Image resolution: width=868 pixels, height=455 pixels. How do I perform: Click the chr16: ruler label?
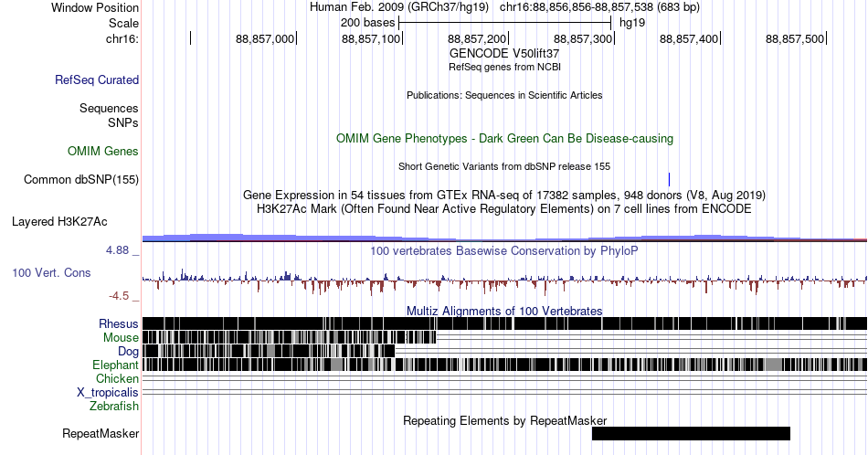point(122,38)
